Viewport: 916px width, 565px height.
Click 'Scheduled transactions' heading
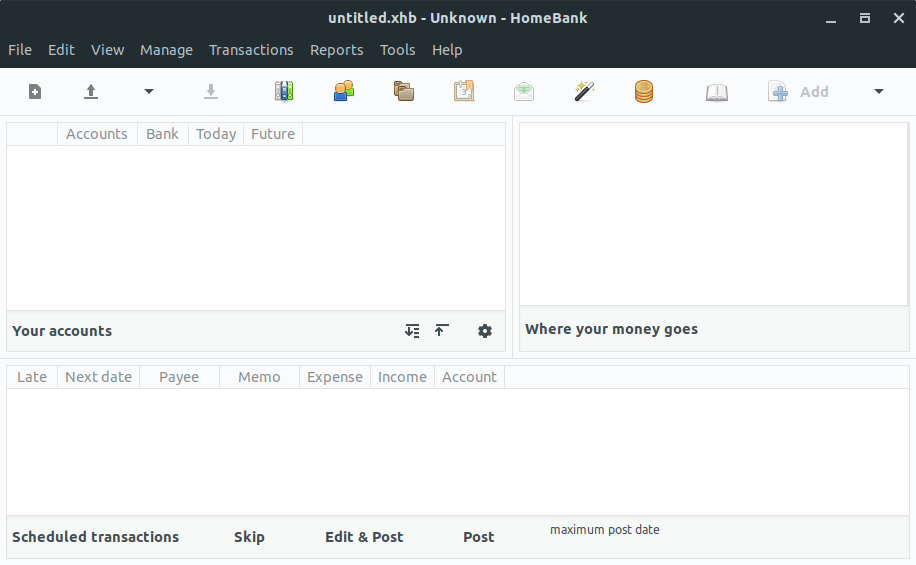(95, 537)
